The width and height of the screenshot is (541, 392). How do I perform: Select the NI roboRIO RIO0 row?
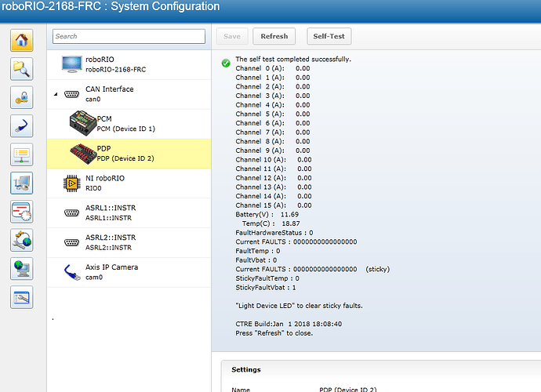coord(129,183)
